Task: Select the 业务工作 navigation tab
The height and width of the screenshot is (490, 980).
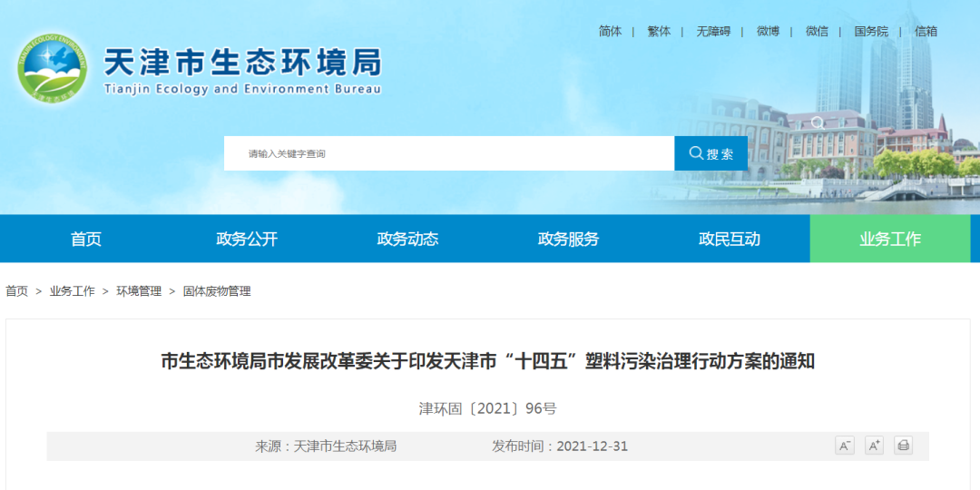Action: [x=889, y=240]
